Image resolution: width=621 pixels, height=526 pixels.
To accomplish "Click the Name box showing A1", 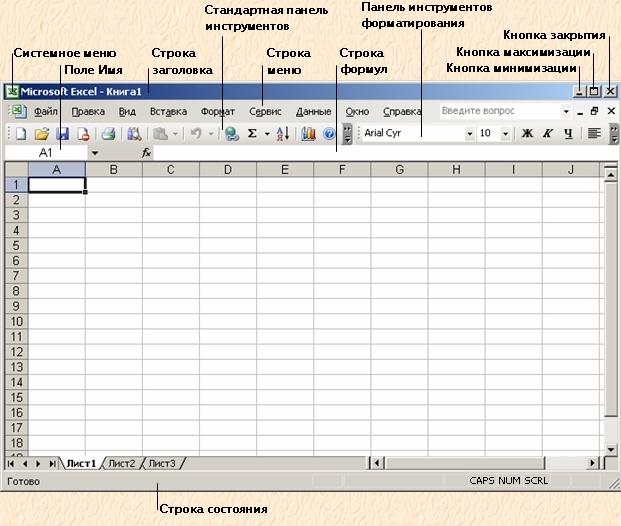I will point(46,152).
